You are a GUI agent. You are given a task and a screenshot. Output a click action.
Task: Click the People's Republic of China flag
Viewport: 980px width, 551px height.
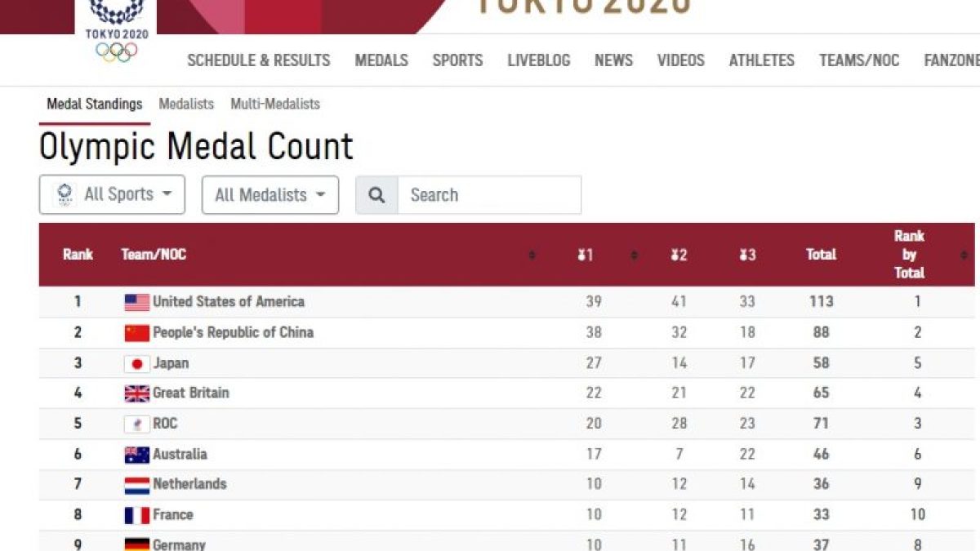(136, 332)
